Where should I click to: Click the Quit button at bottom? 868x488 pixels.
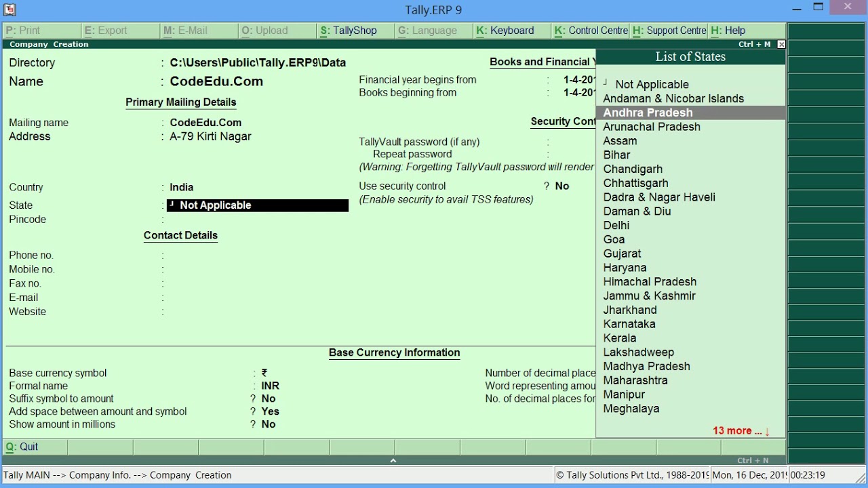point(35,447)
